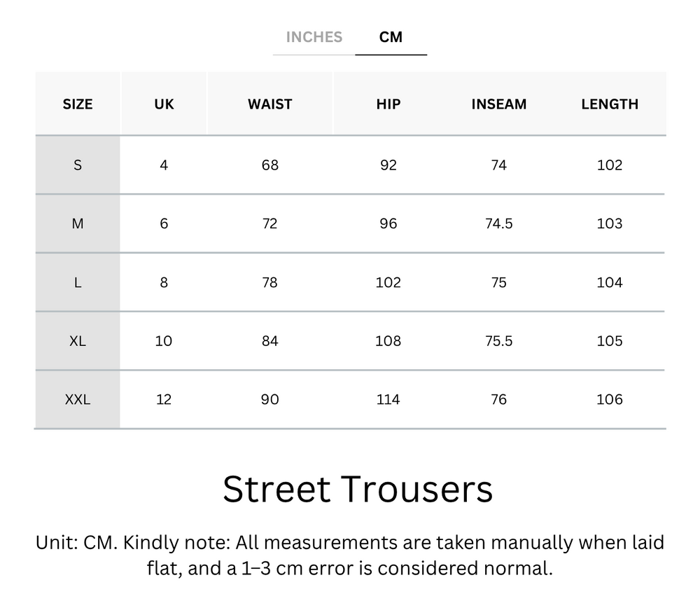The height and width of the screenshot is (601, 700).
Task: Select the WAIST column header
Action: coord(270,104)
